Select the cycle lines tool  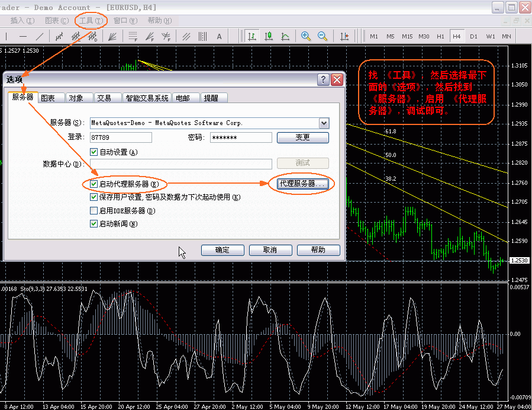click(x=202, y=36)
